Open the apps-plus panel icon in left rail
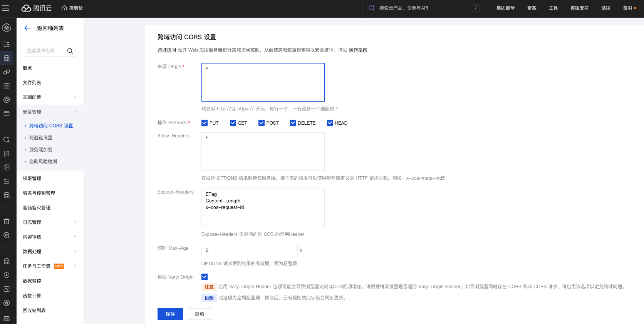This screenshot has height=324, width=644. 7,44
